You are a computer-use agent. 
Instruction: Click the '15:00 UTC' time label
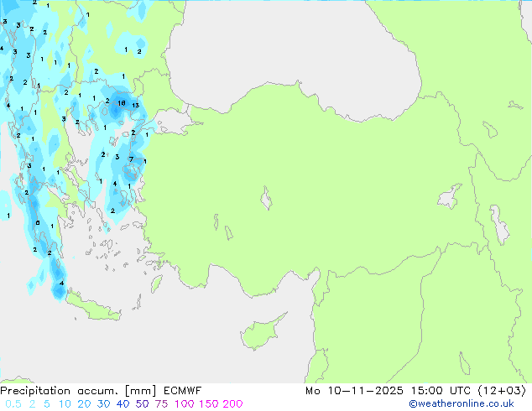441,391
